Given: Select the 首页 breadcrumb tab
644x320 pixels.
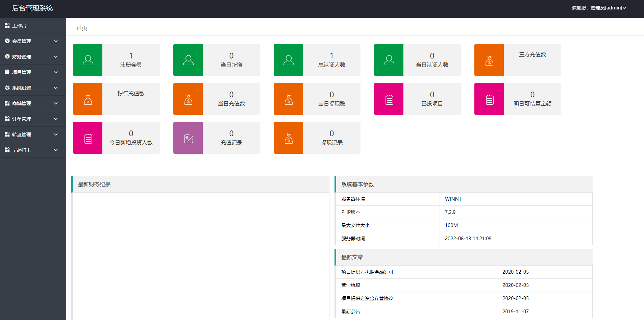Looking at the screenshot, I should click(x=82, y=28).
